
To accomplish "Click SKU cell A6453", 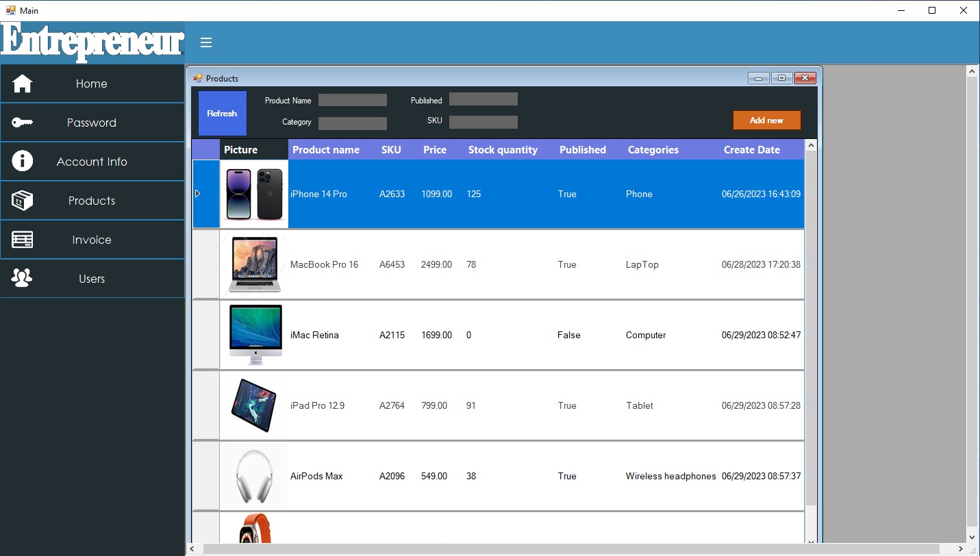I will pyautogui.click(x=398, y=264).
